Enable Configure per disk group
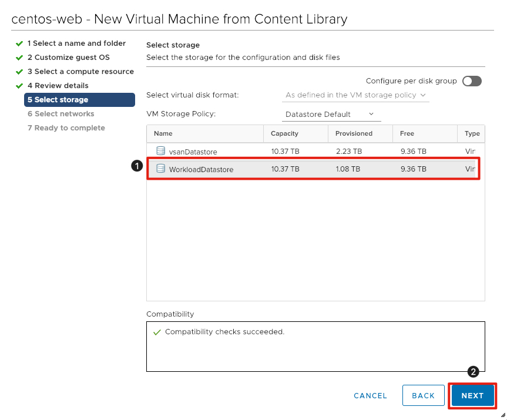This screenshot has height=420, width=507. tap(472, 81)
